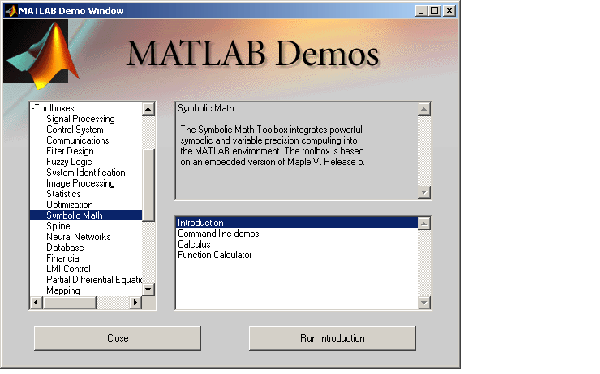
Task: Click toolbox list vertical scrollbar thumb
Action: tap(148, 185)
